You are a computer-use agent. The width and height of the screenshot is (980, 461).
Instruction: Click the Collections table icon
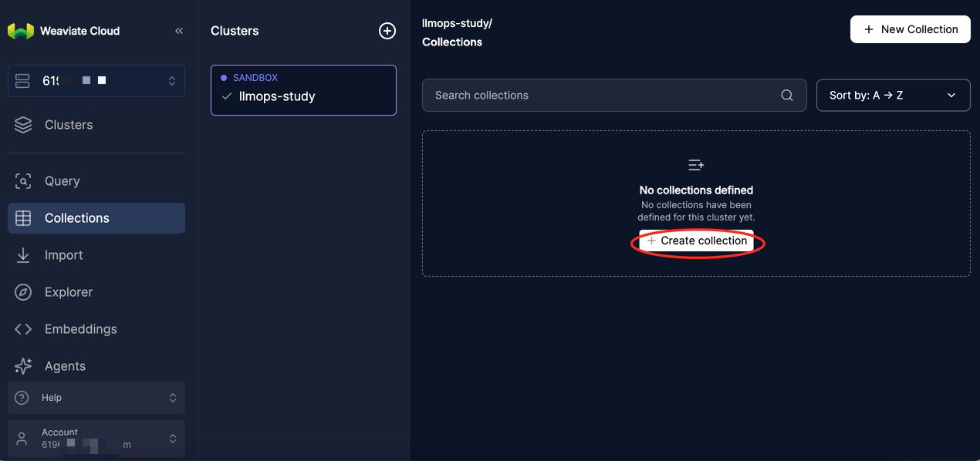(x=23, y=218)
